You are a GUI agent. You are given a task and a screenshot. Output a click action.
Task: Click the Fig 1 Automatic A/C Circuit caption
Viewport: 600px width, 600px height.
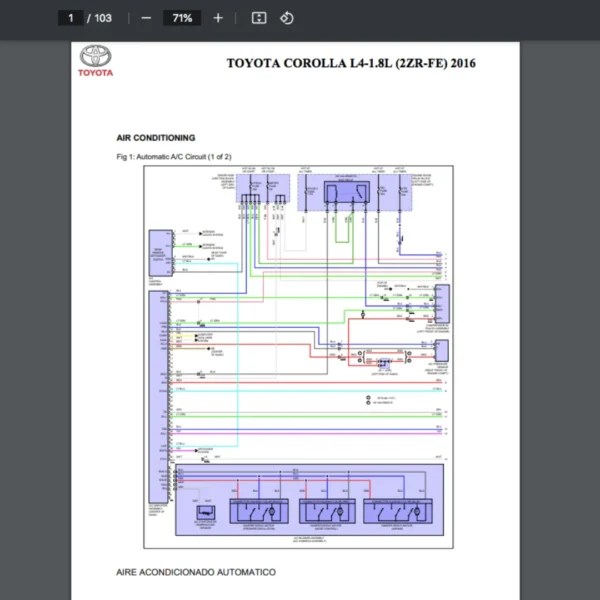pos(174,157)
